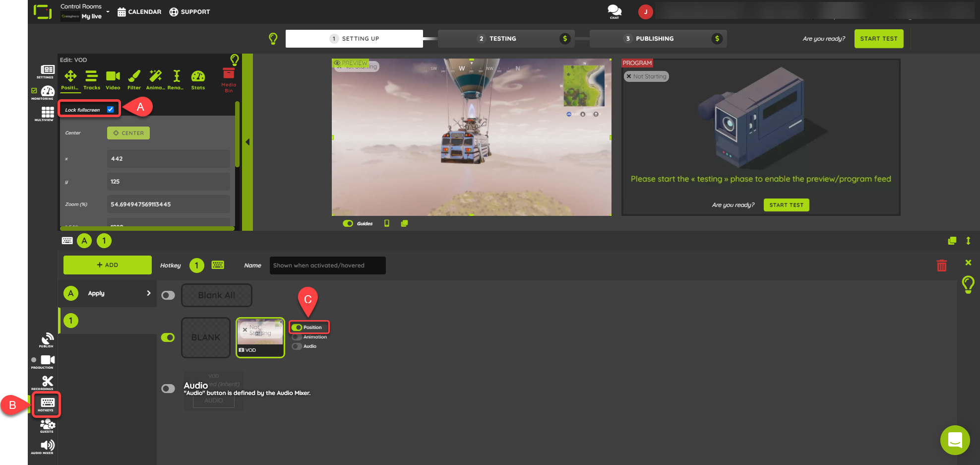Select the Publishing step
980x465 pixels.
(658, 39)
